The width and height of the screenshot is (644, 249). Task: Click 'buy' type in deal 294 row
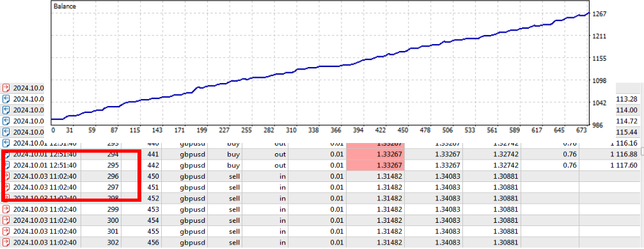233,155
